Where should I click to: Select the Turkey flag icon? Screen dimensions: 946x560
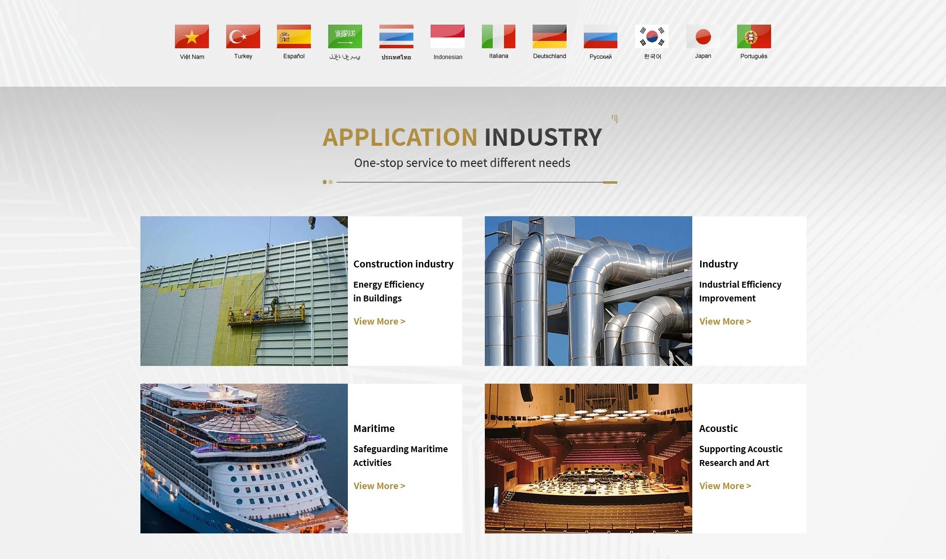pyautogui.click(x=243, y=36)
